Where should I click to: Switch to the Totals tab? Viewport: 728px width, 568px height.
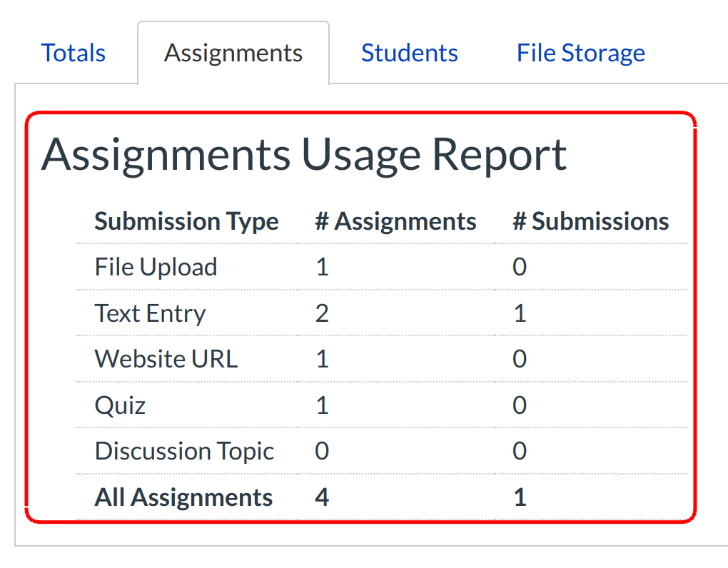coord(74,53)
